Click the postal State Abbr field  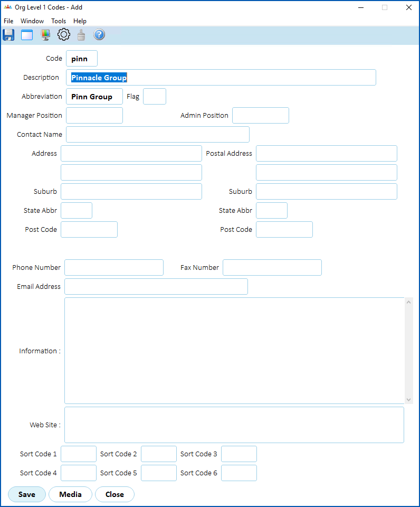[x=272, y=211]
